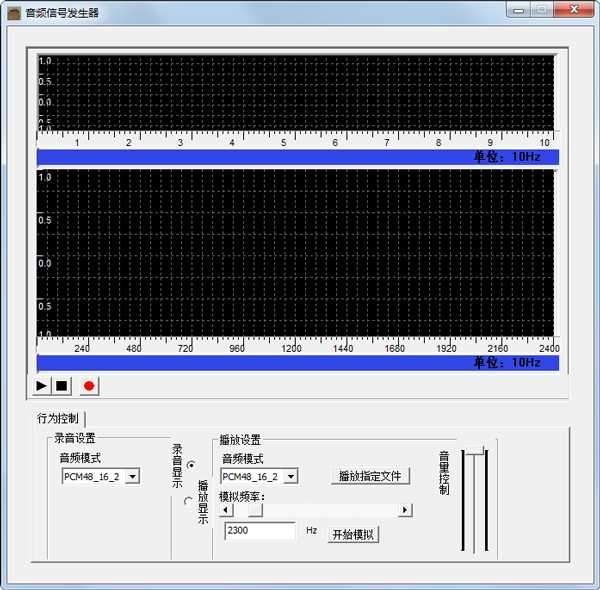Click the 播放指定文件 button
This screenshot has width=600, height=590.
(370, 476)
